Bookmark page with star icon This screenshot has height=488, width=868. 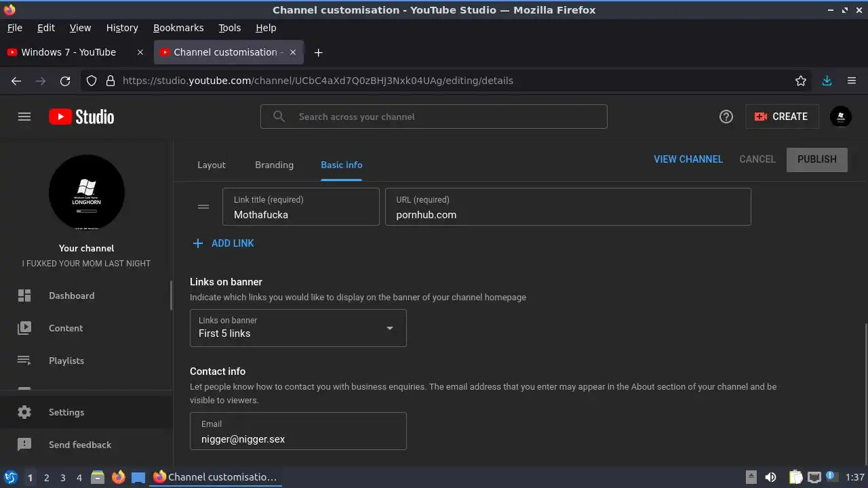[x=801, y=81]
